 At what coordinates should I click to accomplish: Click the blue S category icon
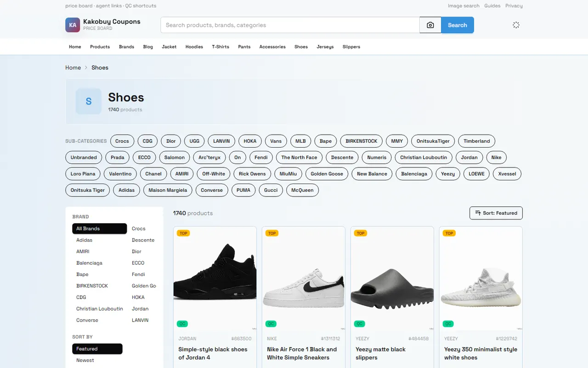click(x=89, y=101)
